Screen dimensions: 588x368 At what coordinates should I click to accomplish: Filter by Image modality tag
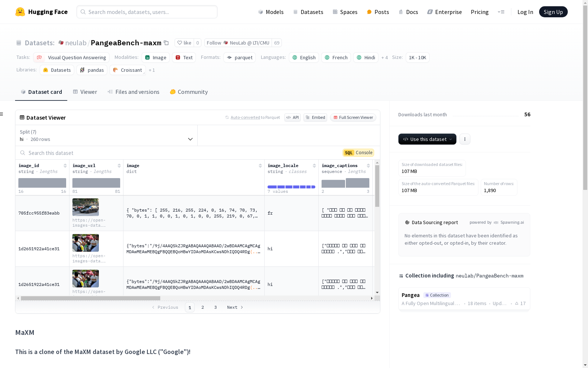(x=155, y=57)
